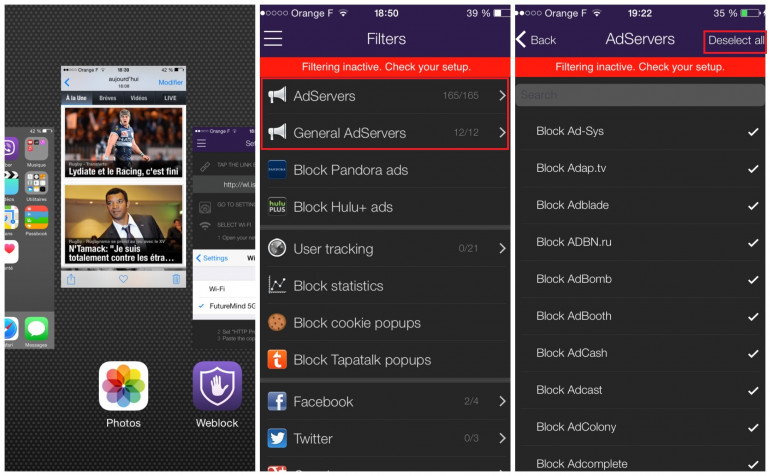770x476 pixels.
Task: Tap the Hulu Plus icon
Action: [x=277, y=207]
